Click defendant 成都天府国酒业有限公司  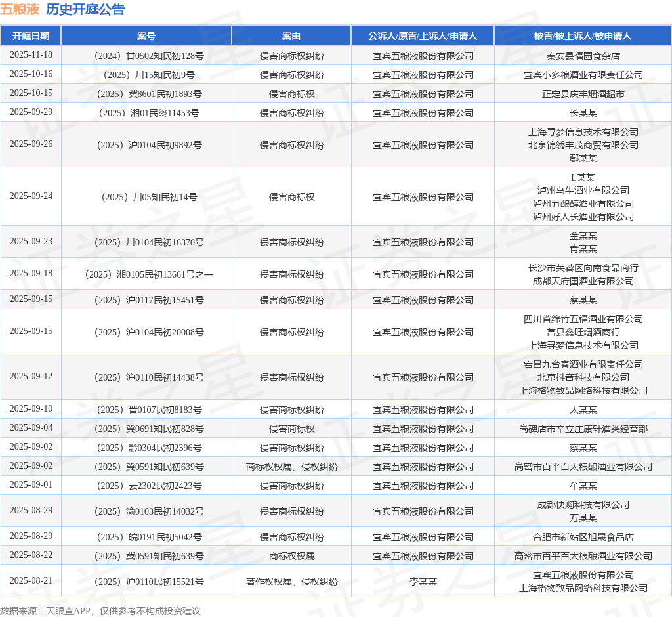583,281
